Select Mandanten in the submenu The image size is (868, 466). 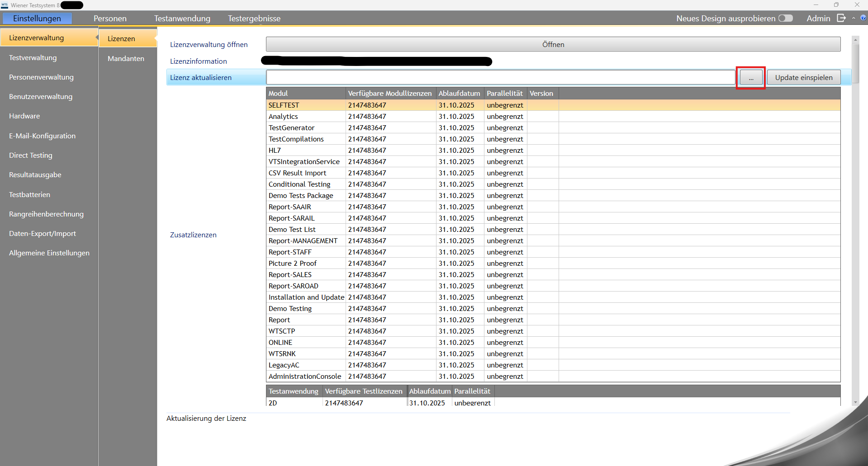pos(126,59)
